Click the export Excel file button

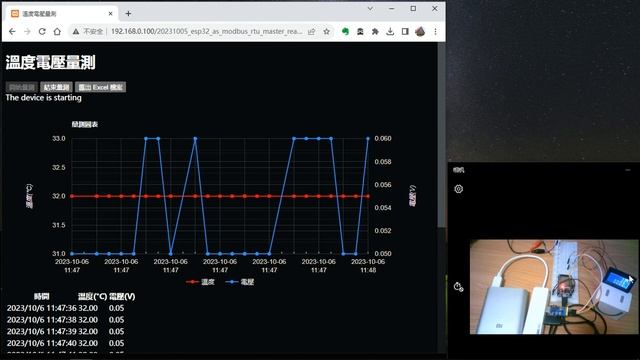[x=100, y=87]
